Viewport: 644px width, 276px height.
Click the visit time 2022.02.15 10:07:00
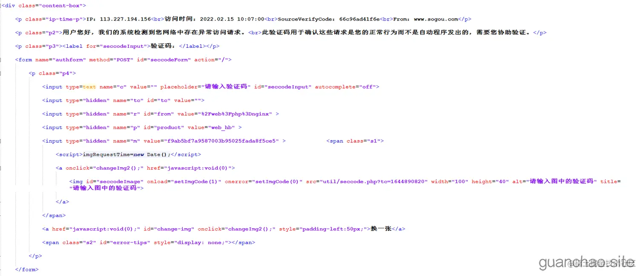(x=232, y=19)
